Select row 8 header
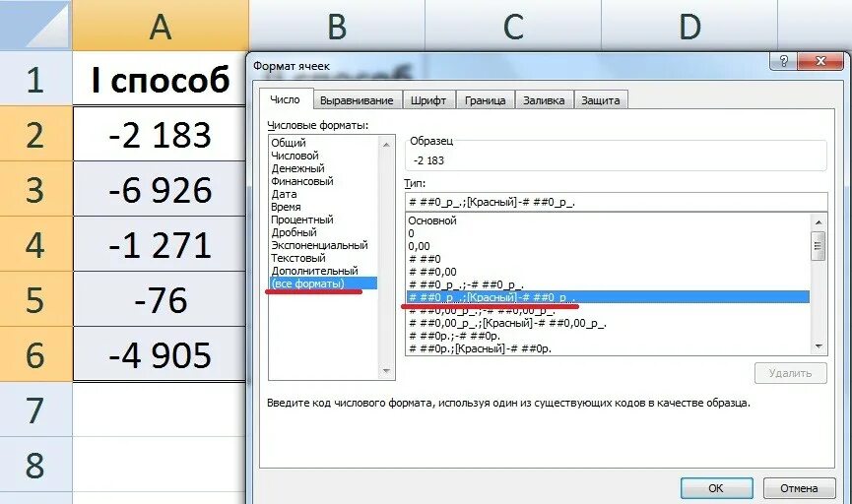 (35, 465)
